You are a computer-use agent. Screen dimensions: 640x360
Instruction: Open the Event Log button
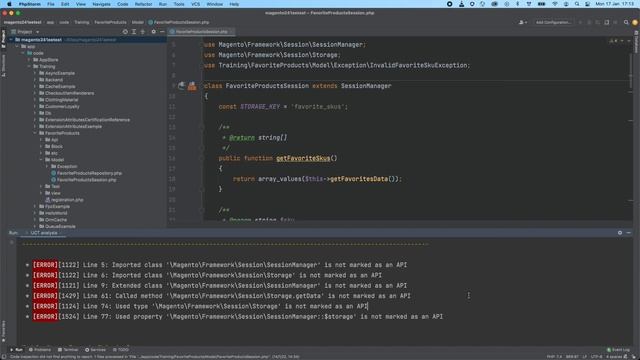(618, 350)
